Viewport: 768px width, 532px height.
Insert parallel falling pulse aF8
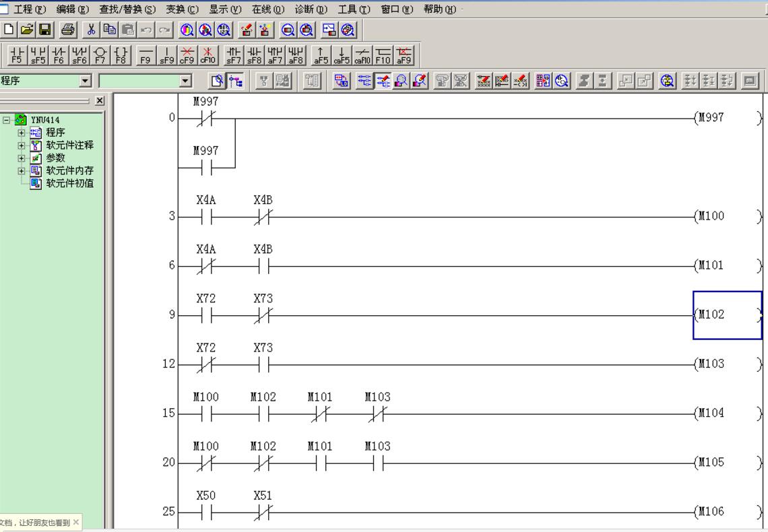(295, 55)
